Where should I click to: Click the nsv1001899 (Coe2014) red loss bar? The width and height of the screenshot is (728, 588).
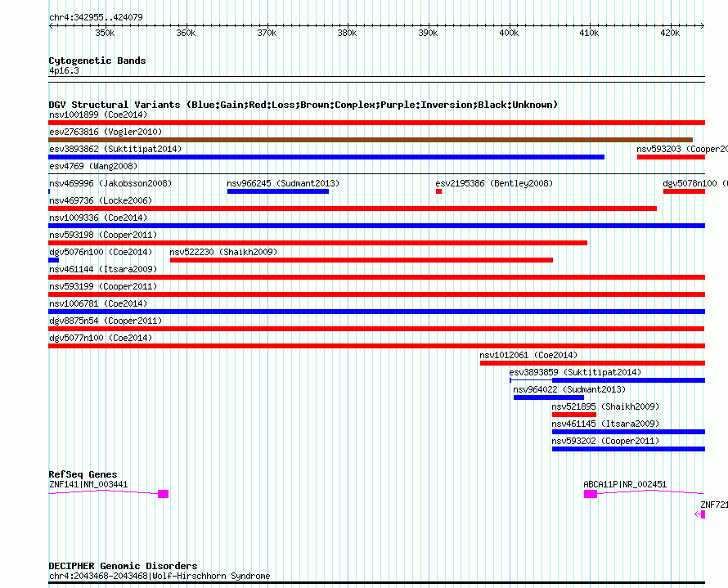(x=376, y=123)
